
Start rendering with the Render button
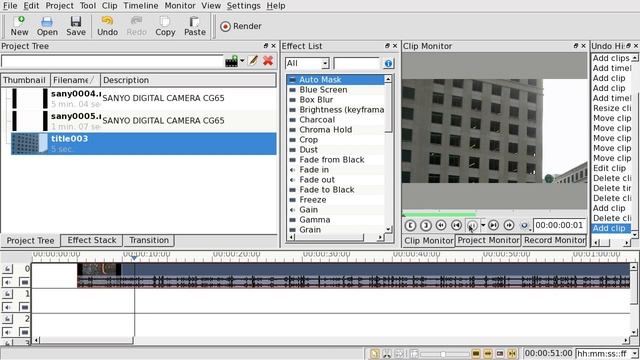coord(241,26)
